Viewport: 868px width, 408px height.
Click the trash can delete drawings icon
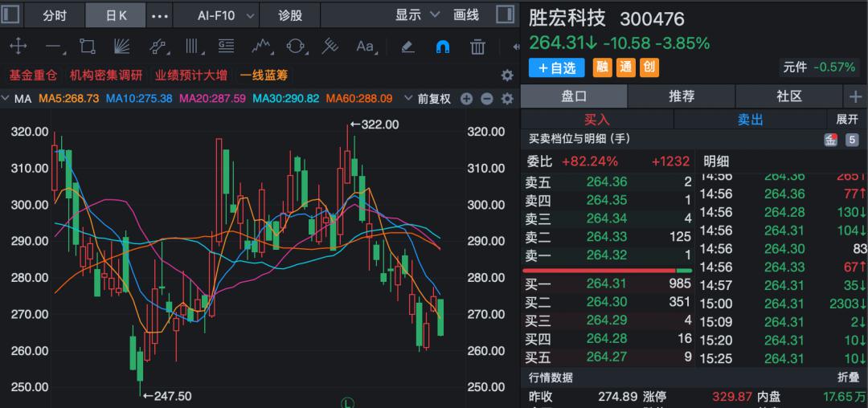point(477,47)
